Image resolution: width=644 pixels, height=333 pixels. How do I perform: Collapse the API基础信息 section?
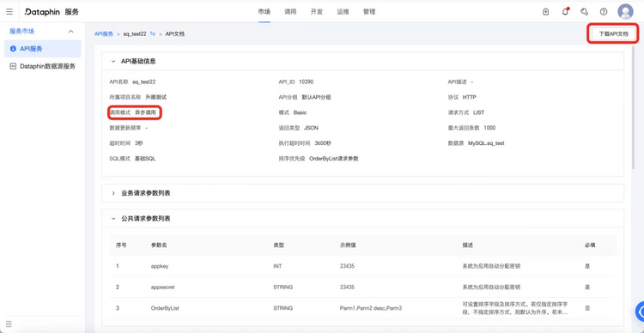113,62
